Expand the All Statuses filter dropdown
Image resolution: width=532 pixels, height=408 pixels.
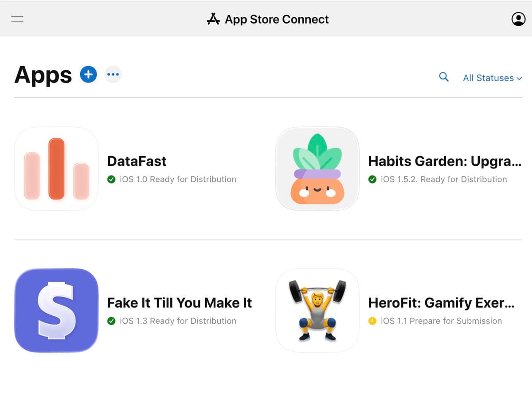[492, 78]
